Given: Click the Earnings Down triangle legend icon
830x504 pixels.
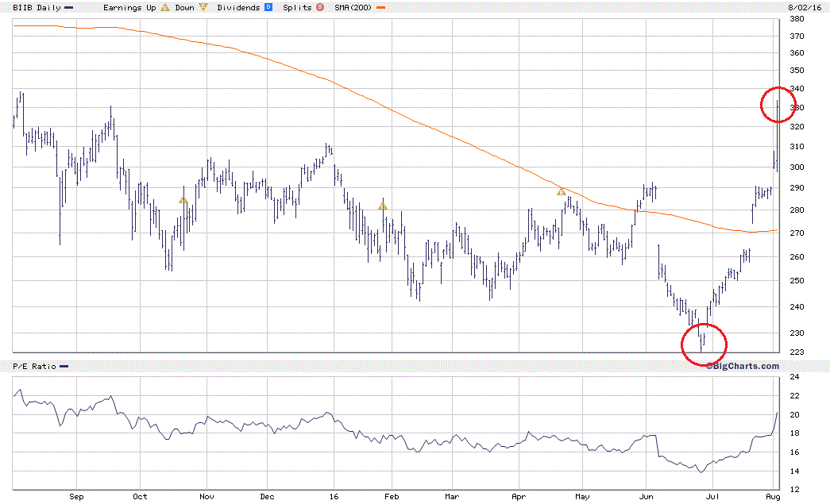Looking at the screenshot, I should [203, 7].
